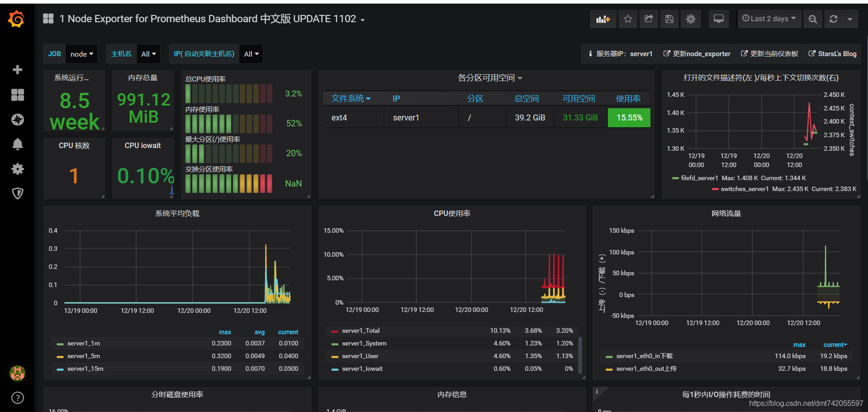Open the Alerting bell icon
The width and height of the screenshot is (868, 412).
[x=17, y=144]
